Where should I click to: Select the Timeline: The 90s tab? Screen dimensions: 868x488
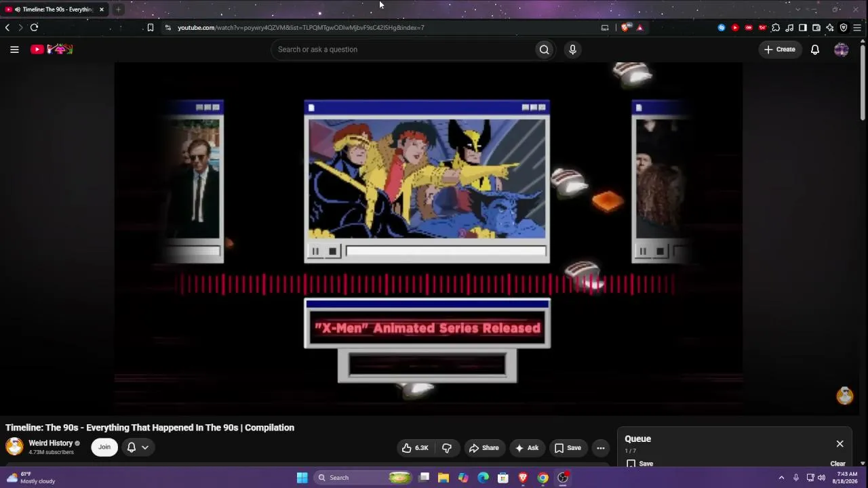click(x=54, y=9)
